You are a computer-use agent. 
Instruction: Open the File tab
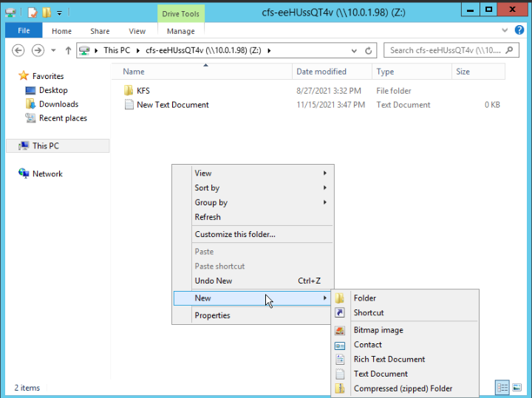tap(24, 30)
